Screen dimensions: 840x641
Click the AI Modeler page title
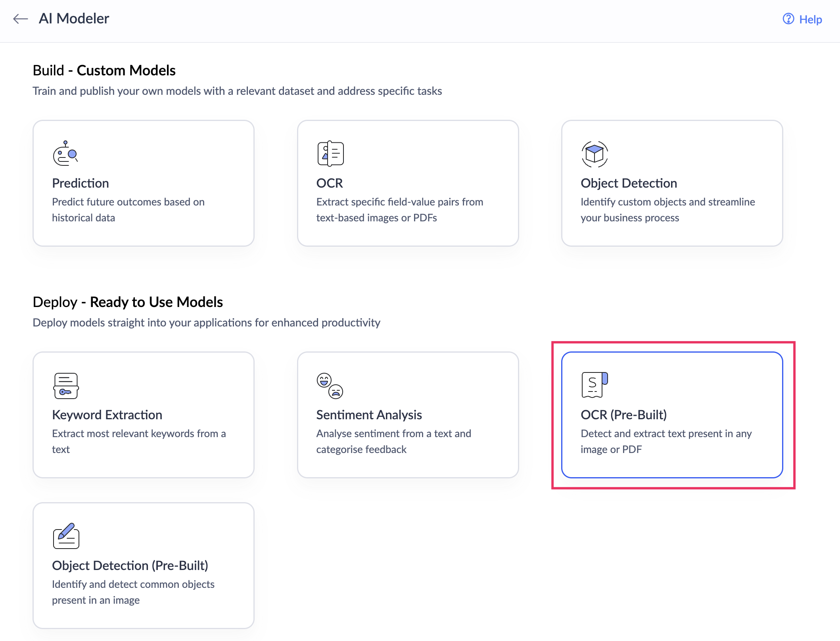[74, 19]
